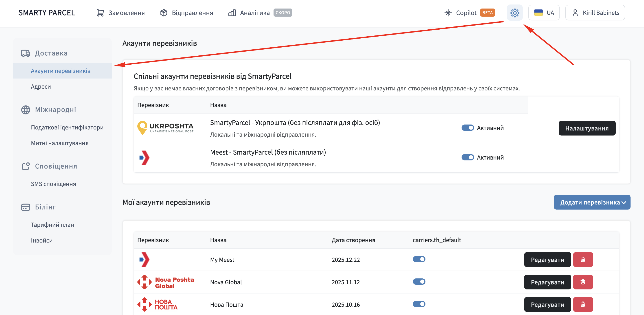This screenshot has height=315, width=644.
Task: Open Тарифний план page
Action: [x=52, y=225]
